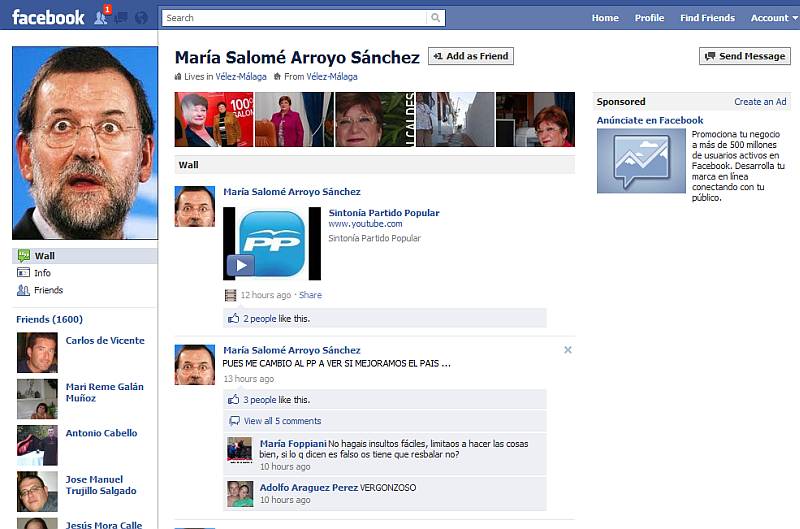Viewport: 800px width, 529px height.
Task: Open Find Friends in the top navigation
Action: point(707,18)
